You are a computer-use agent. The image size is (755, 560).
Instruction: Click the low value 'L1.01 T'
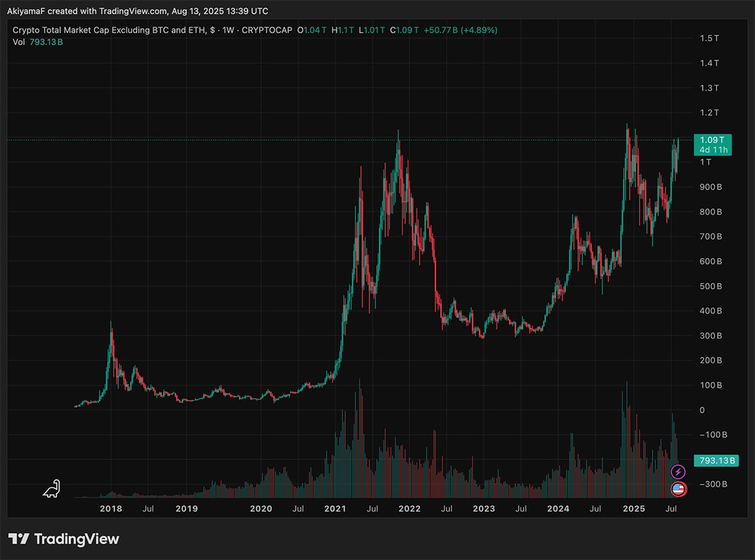click(x=372, y=30)
